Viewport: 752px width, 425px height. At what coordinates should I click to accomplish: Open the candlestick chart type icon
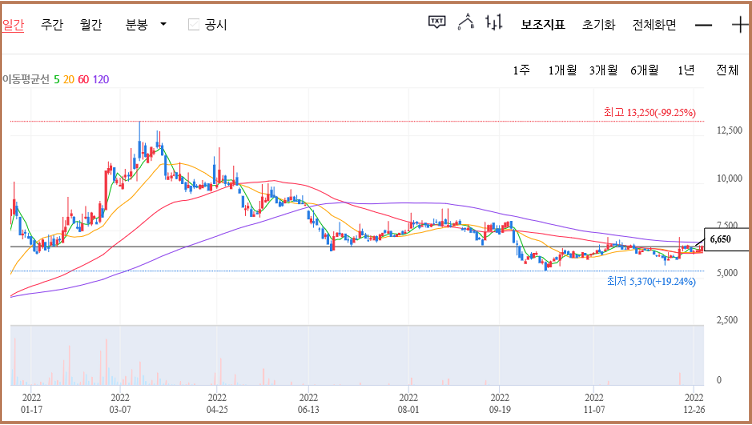click(493, 23)
